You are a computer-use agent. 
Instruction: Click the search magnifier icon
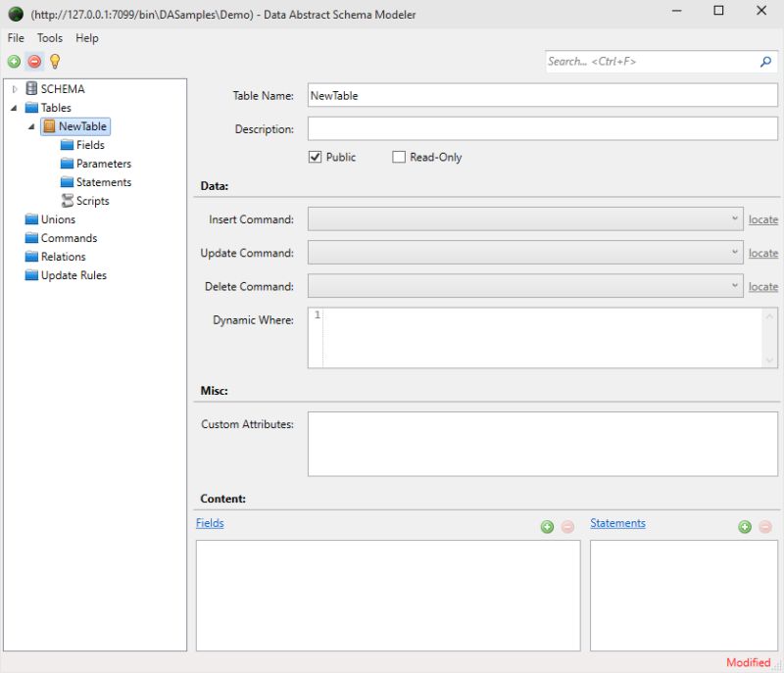coord(764,61)
